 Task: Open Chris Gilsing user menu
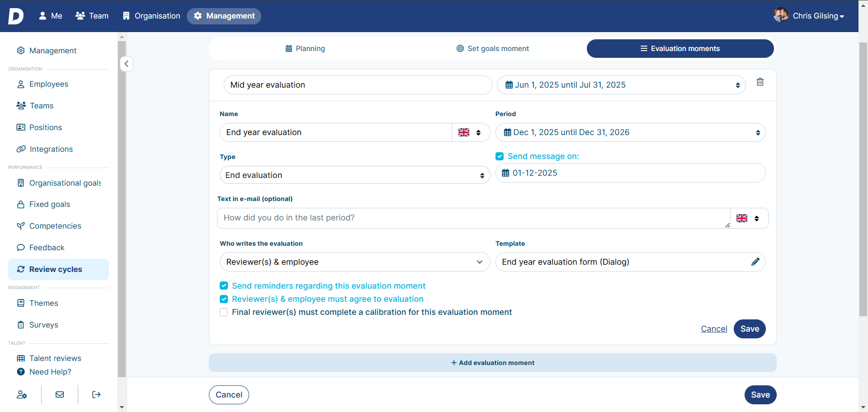coord(818,16)
